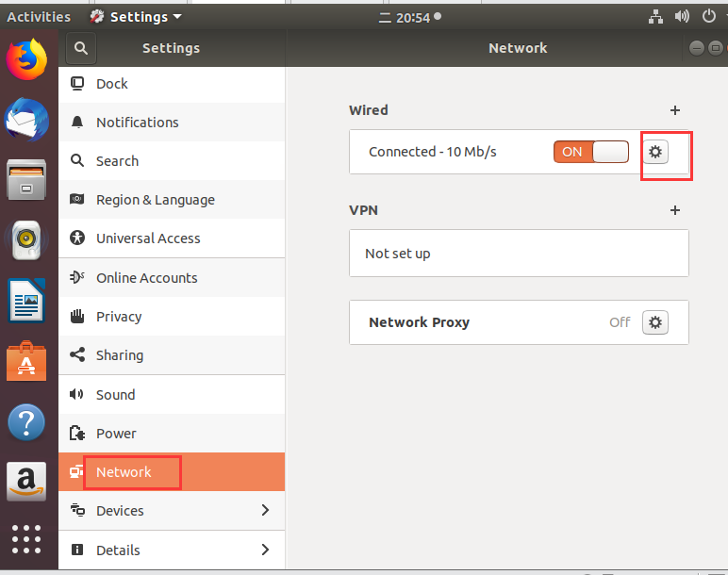Open the Settings search button
Screen dimensions: 728x575
(x=81, y=48)
